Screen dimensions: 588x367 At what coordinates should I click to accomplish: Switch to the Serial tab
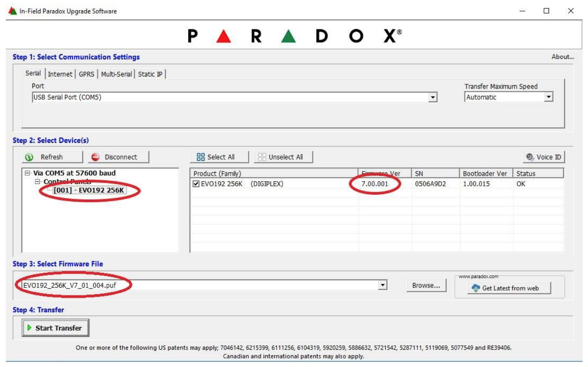click(33, 73)
